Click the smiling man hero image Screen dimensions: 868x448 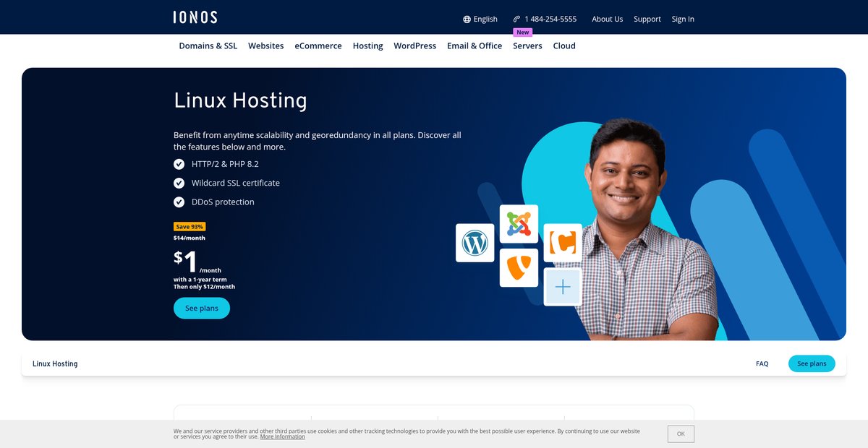click(644, 229)
